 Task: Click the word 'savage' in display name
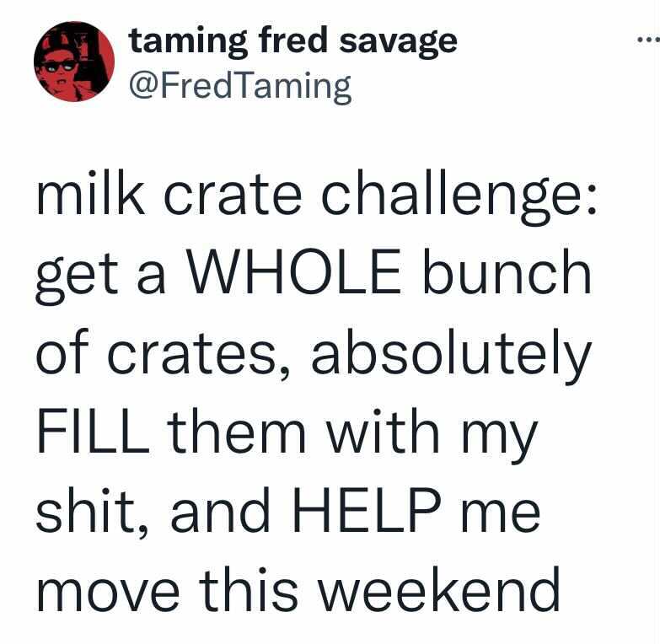398,43
